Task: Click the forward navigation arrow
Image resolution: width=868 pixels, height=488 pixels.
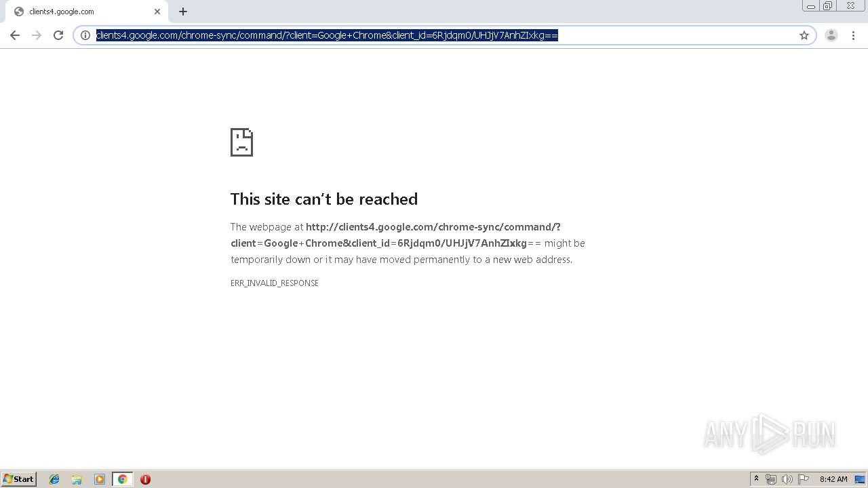Action: 37,35
